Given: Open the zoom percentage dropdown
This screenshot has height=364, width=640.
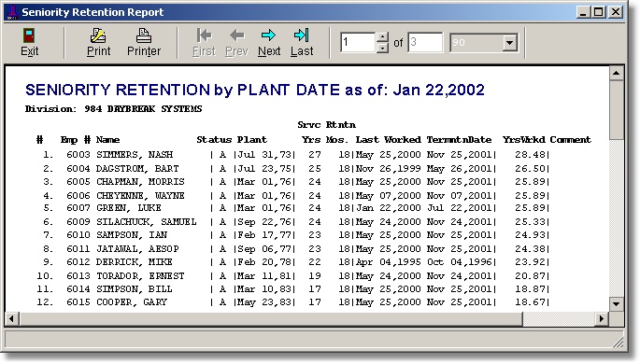Looking at the screenshot, I should (x=509, y=42).
